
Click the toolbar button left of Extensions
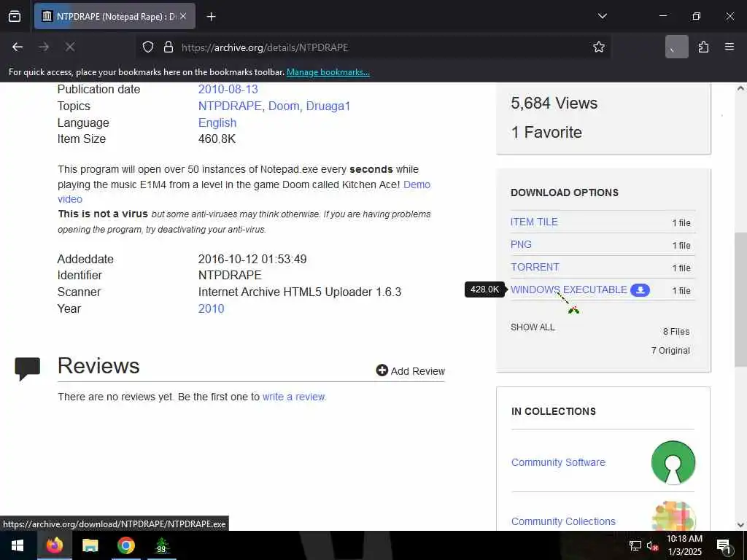[x=676, y=47]
